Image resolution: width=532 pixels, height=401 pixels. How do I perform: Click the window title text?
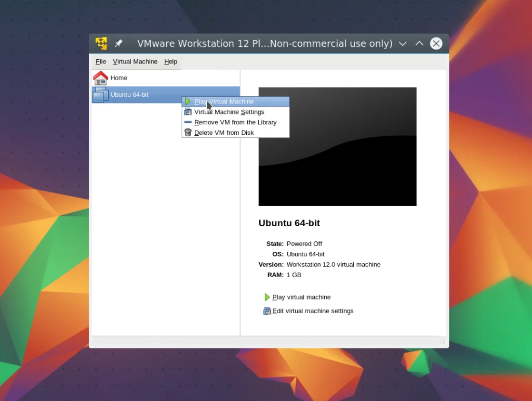(x=264, y=44)
